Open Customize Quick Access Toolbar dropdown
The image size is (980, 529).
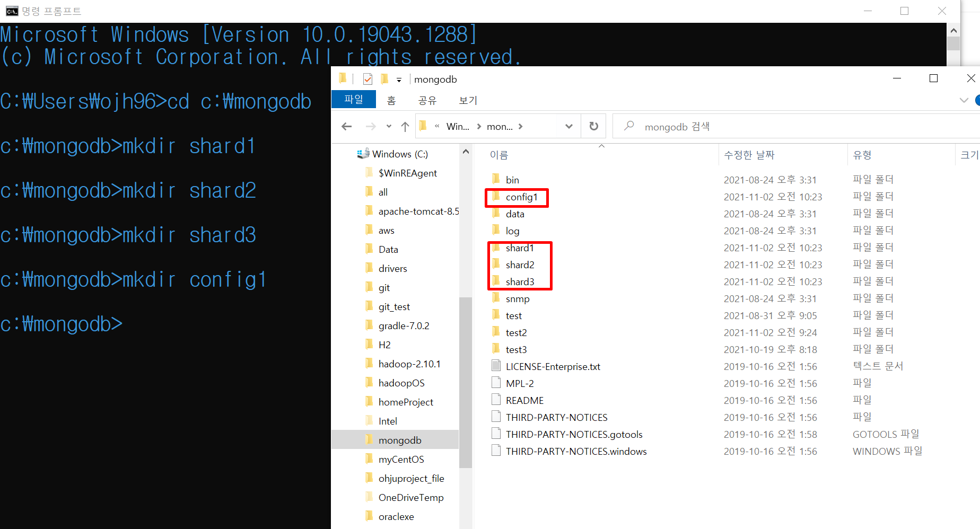coord(399,80)
